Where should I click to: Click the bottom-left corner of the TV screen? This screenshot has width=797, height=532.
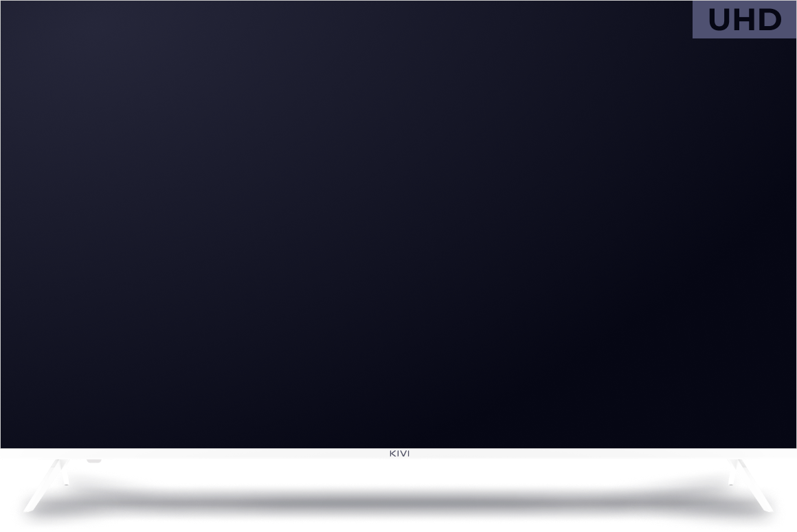(3, 446)
